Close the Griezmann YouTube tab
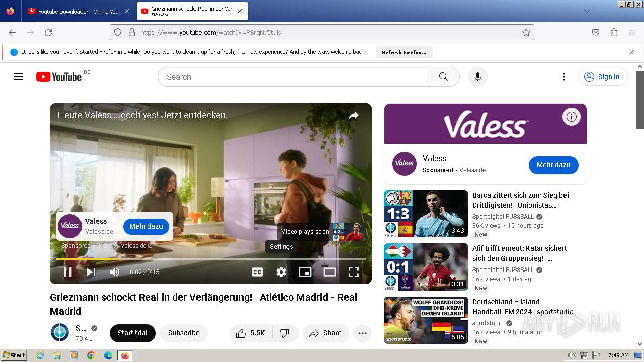The width and height of the screenshot is (644, 362). [x=240, y=11]
